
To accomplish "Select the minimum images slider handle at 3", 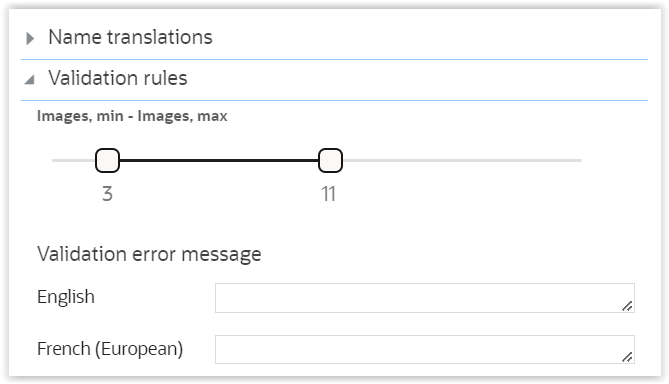I will click(107, 160).
